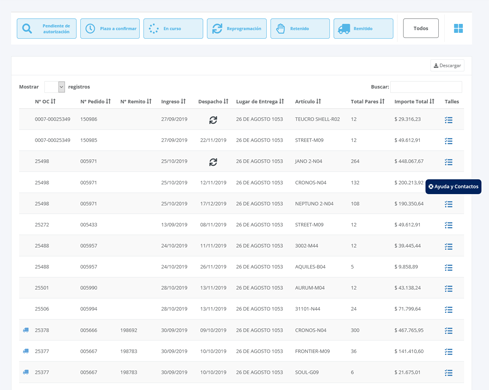
Task: Click magnifier icon in Pendiente button
Action: [27, 29]
